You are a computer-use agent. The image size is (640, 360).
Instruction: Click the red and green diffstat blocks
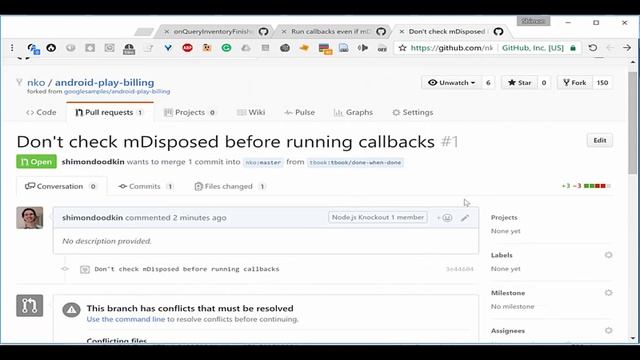point(597,186)
